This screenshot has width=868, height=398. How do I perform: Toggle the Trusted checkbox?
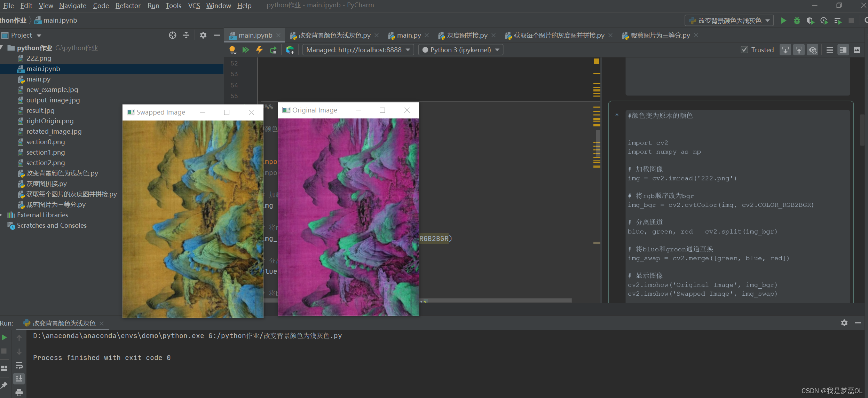(x=744, y=50)
